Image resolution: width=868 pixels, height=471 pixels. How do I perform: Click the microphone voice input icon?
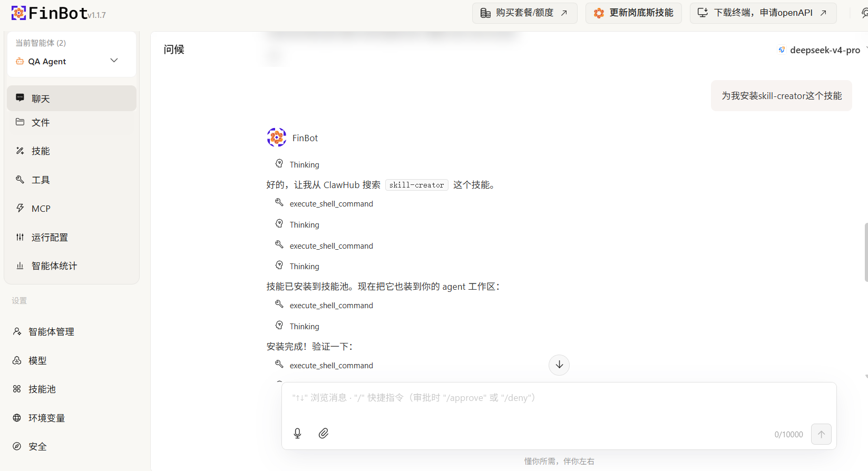coord(297,433)
